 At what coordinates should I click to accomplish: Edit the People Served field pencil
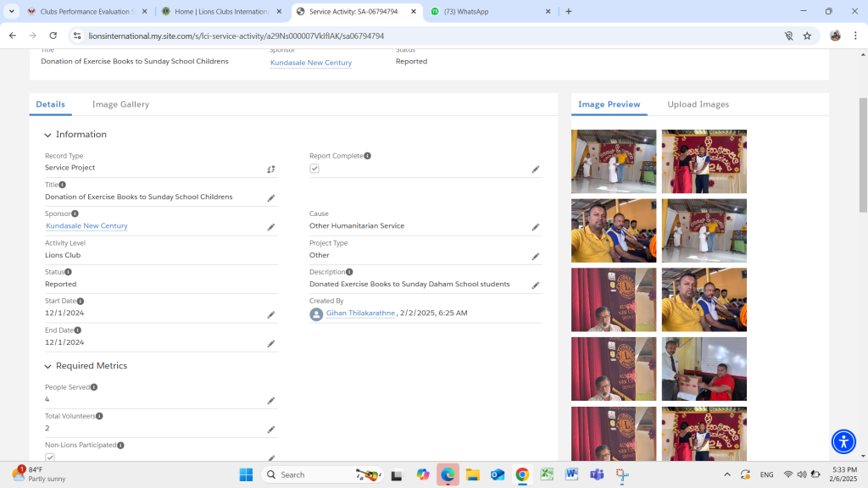(271, 401)
